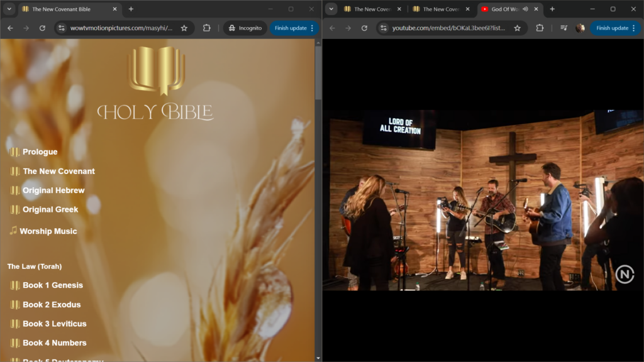Image resolution: width=644 pixels, height=362 pixels.
Task: Expand tab search chevron in the YouTube window
Action: click(331, 9)
